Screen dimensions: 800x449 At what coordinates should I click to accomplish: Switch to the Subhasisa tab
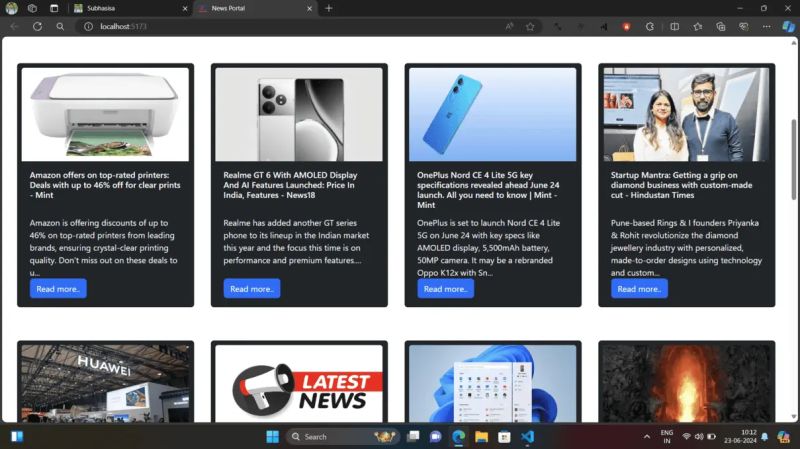[130, 8]
